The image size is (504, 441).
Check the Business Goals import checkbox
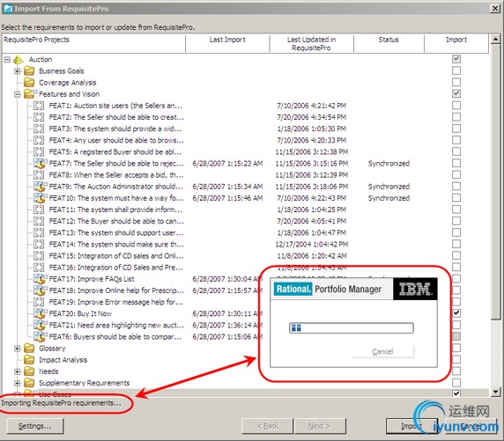(x=456, y=70)
